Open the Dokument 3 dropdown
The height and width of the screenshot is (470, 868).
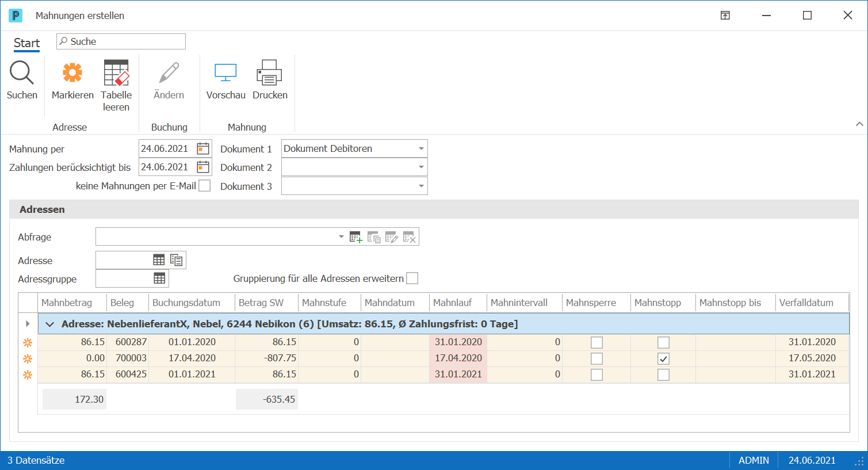421,186
